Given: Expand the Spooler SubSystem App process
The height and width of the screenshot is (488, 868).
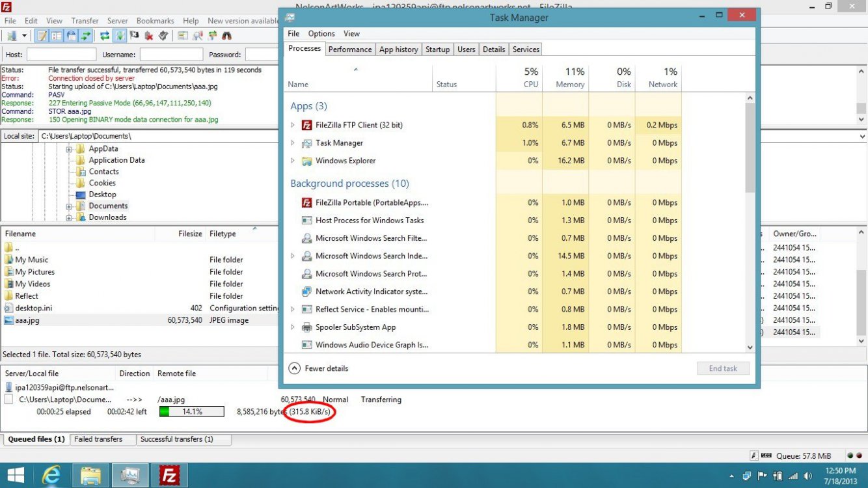Looking at the screenshot, I should pyautogui.click(x=293, y=327).
